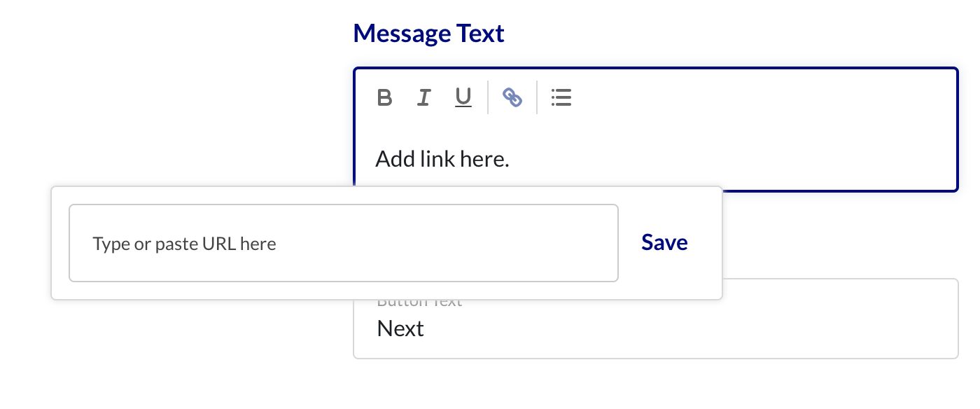Underline text using the U icon
This screenshot has height=409, width=980.
pyautogui.click(x=463, y=97)
